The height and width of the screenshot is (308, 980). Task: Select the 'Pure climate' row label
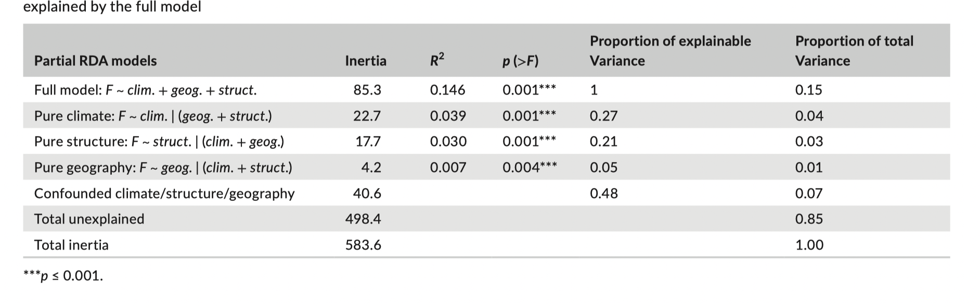pyautogui.click(x=153, y=115)
